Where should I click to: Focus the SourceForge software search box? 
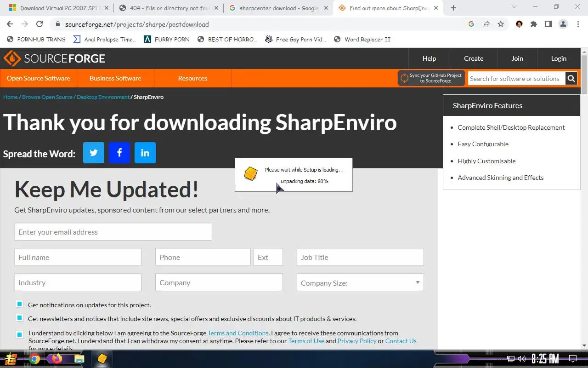coord(516,79)
